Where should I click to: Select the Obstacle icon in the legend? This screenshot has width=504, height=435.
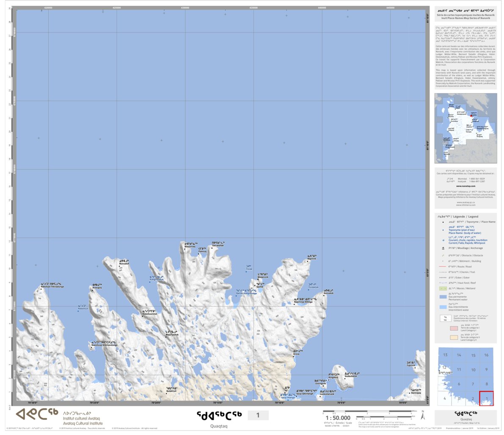[x=443, y=255]
